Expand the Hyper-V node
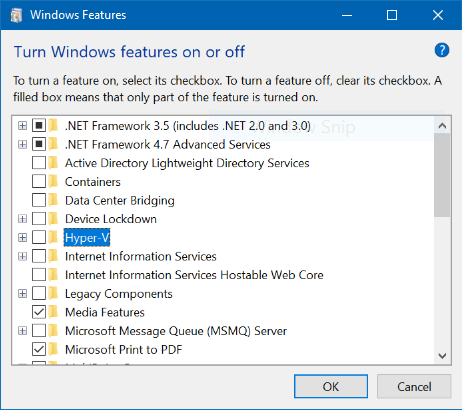Image resolution: width=462 pixels, height=410 pixels. [x=22, y=238]
